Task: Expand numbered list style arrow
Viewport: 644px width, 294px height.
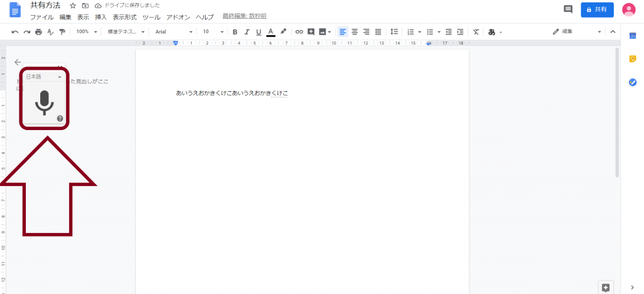Action: pos(419,31)
